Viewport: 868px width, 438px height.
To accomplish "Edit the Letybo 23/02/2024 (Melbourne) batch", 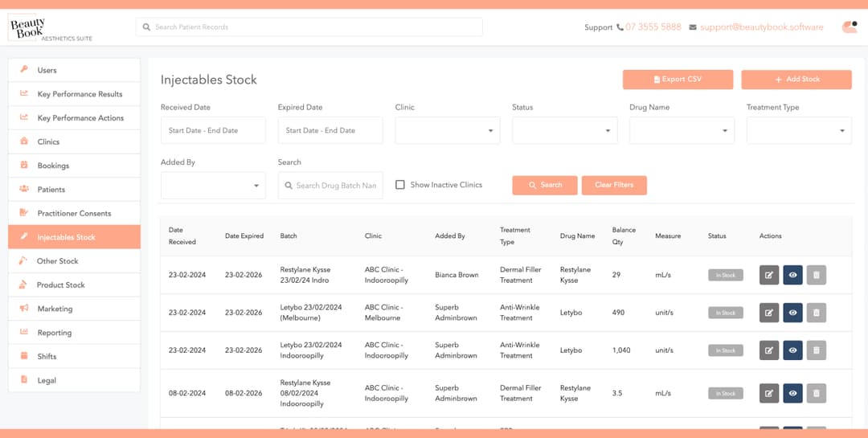I will point(769,313).
